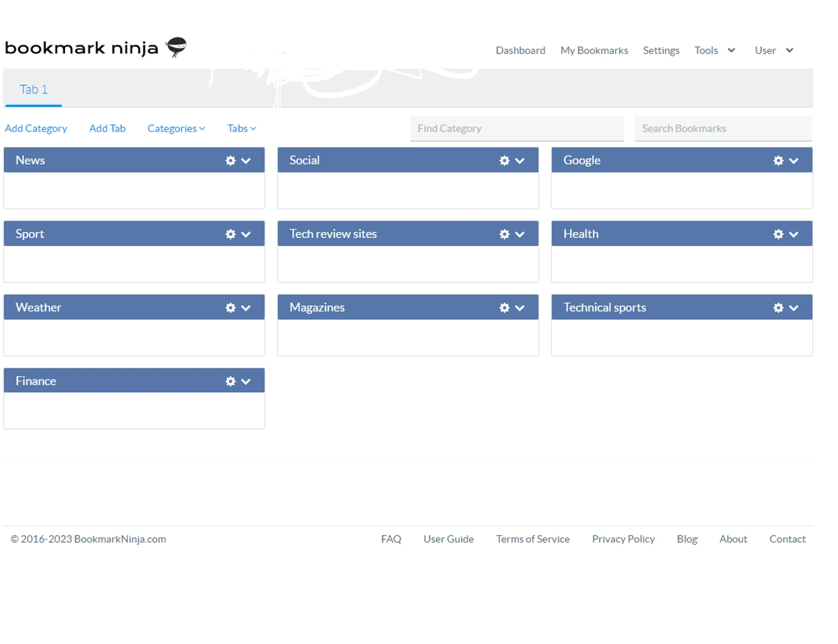Open the User dropdown menu
The width and height of the screenshot is (838, 644).
pos(773,50)
